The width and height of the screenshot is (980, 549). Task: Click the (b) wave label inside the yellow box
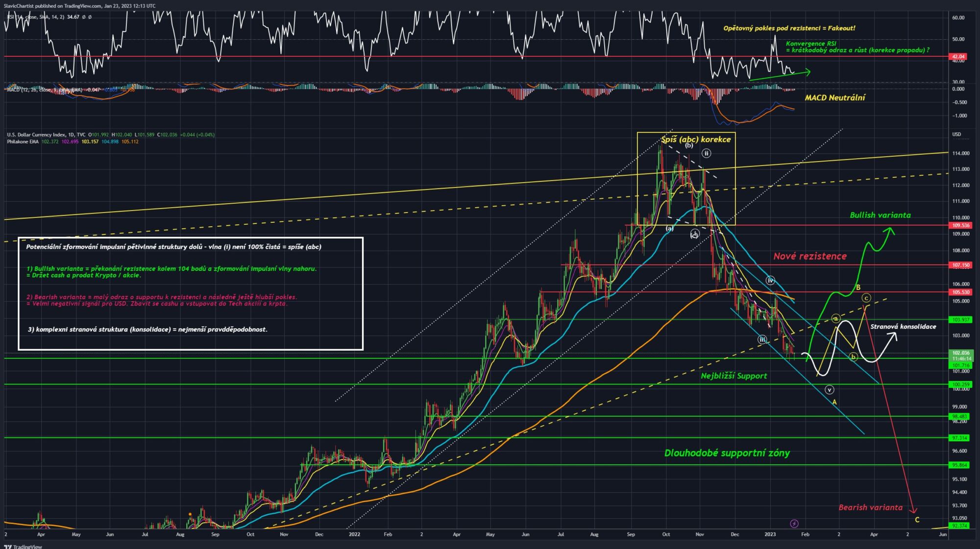(689, 145)
